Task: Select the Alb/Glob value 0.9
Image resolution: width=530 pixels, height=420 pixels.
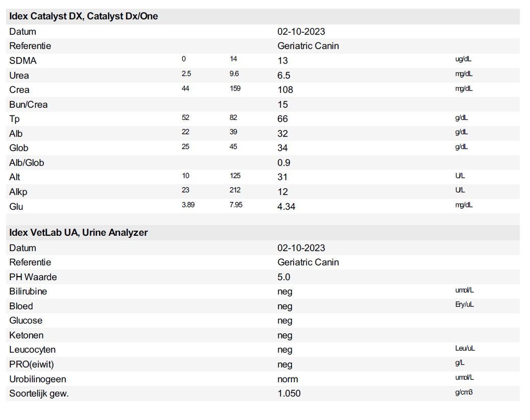Action: pos(283,162)
